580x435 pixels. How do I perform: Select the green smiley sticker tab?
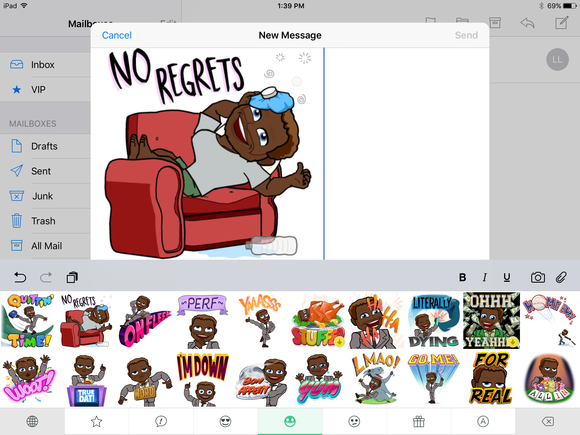(290, 421)
